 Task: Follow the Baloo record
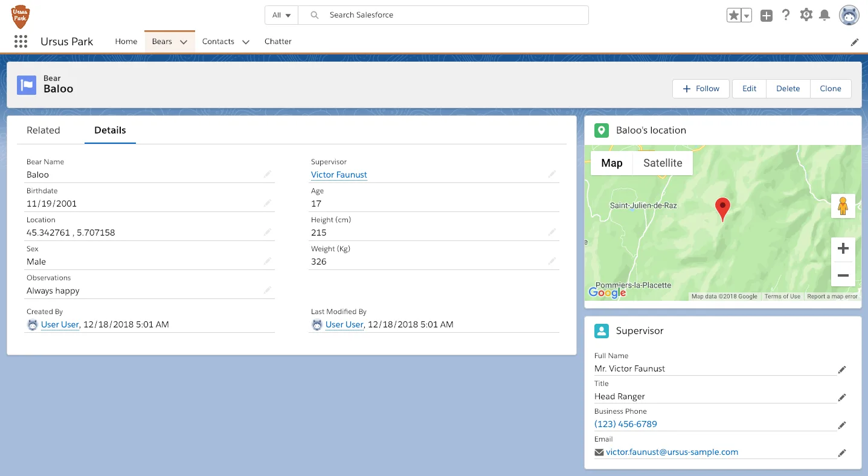click(701, 89)
